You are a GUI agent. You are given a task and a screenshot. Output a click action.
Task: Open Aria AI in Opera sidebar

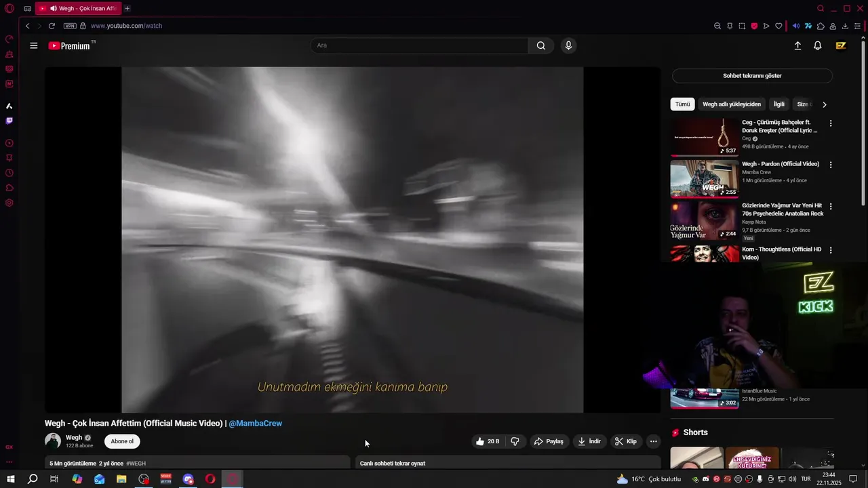(x=9, y=106)
